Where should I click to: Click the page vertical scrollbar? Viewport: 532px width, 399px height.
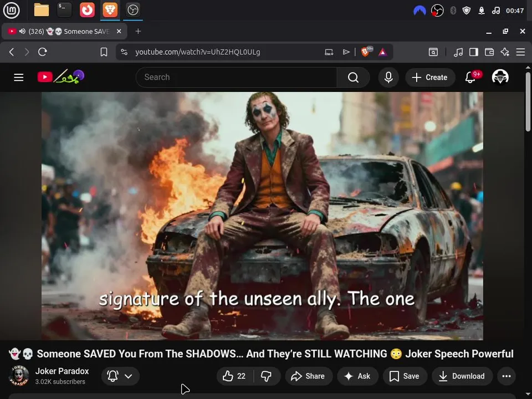(528, 102)
